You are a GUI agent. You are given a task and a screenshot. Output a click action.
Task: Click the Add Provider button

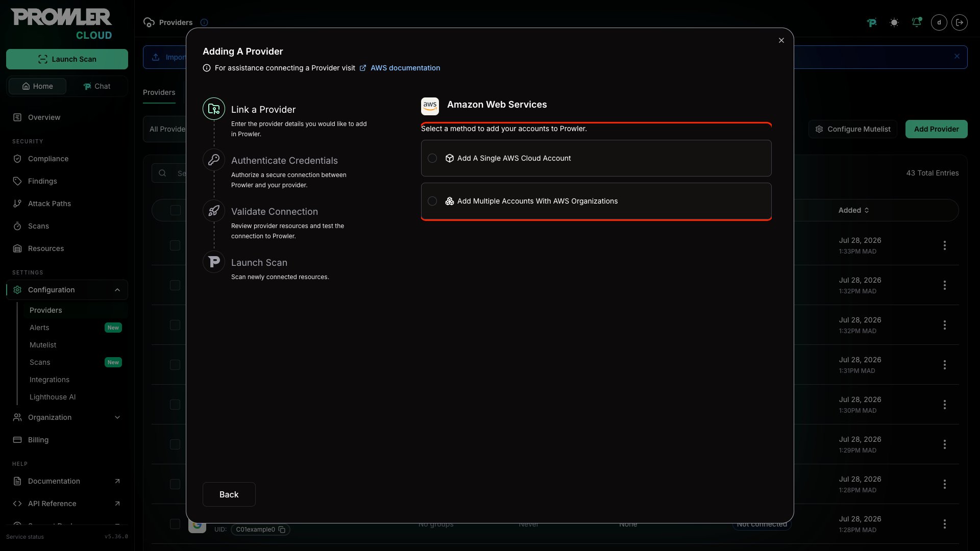tap(936, 129)
